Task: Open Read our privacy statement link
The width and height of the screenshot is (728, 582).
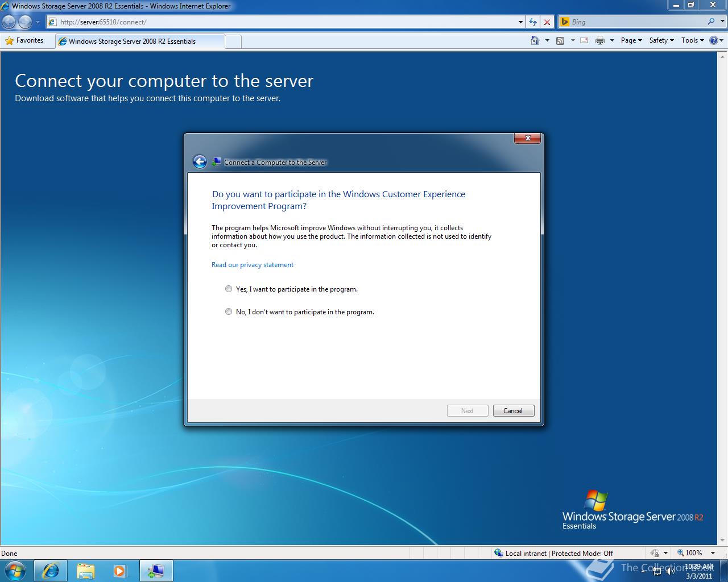Action: coord(253,265)
